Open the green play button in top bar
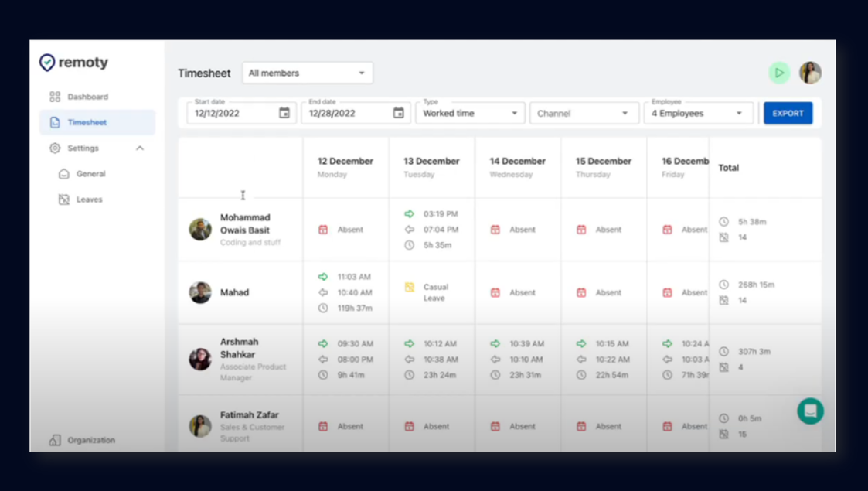868x491 pixels. 780,72
